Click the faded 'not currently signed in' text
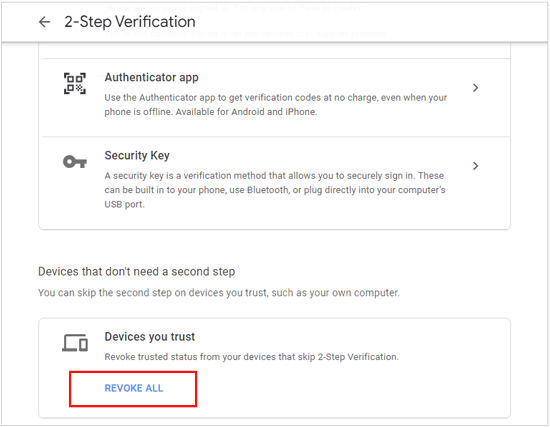 246,34
